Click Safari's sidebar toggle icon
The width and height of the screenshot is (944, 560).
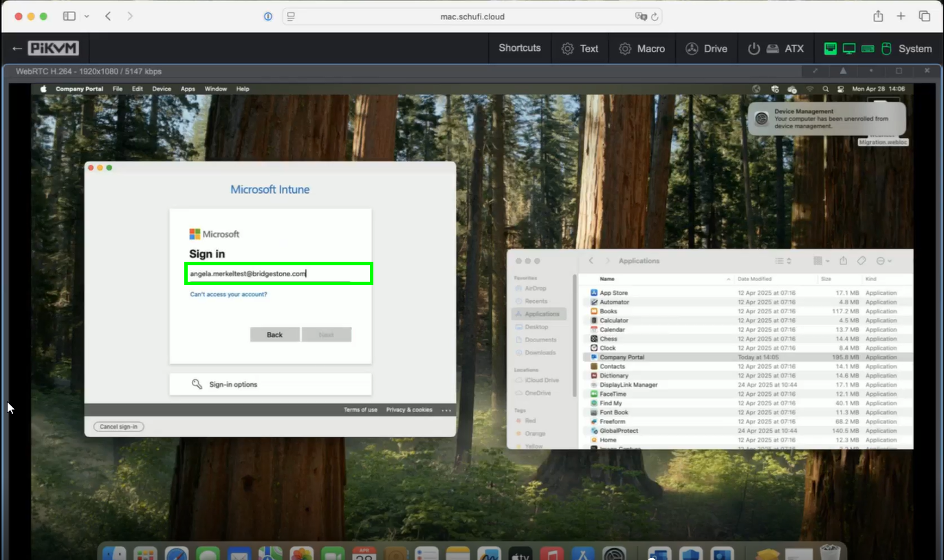[69, 16]
